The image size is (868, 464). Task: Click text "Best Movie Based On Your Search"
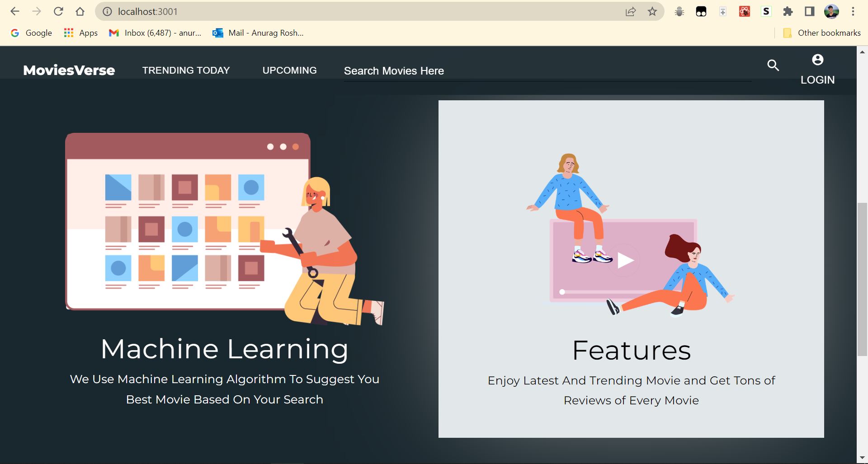coord(225,399)
